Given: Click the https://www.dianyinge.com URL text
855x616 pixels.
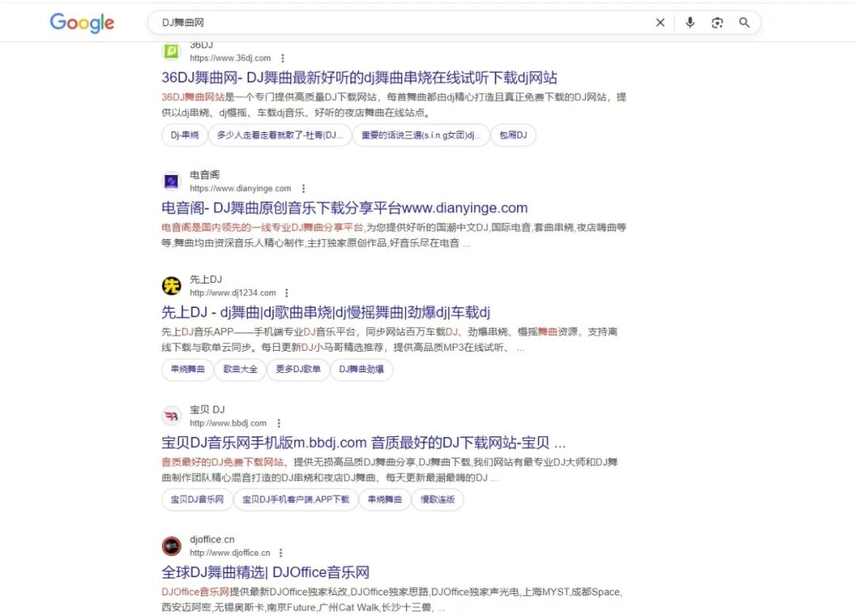Looking at the screenshot, I should [x=241, y=188].
